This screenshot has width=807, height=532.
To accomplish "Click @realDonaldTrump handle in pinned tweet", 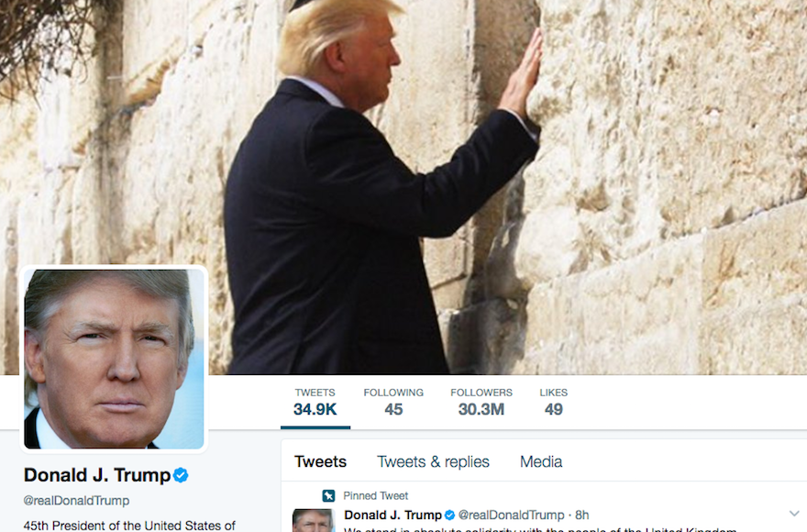I will coord(511,515).
